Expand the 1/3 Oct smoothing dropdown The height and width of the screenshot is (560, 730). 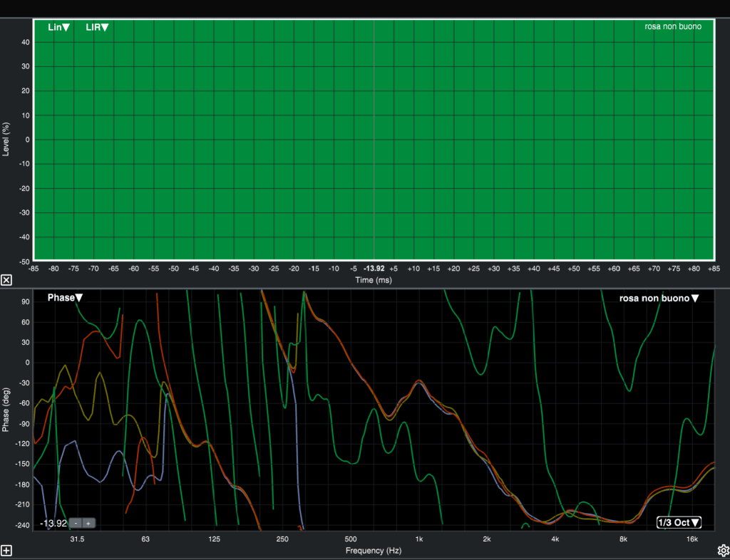679,522
